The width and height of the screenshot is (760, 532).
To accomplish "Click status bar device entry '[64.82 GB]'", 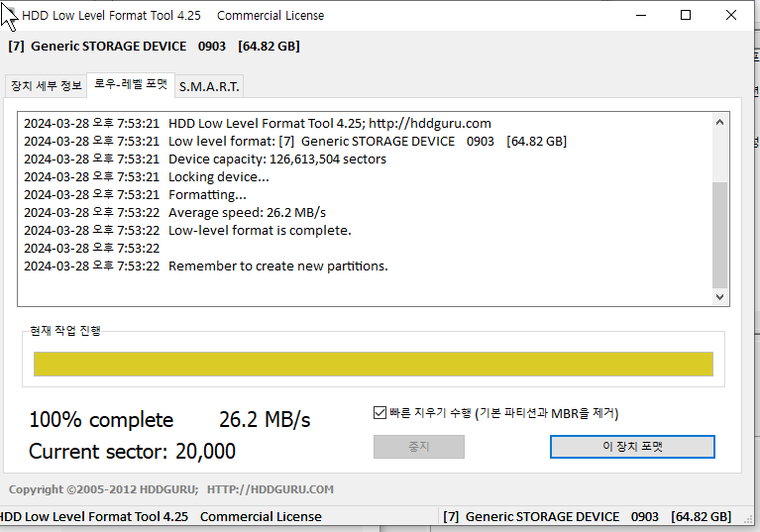I will click(701, 516).
